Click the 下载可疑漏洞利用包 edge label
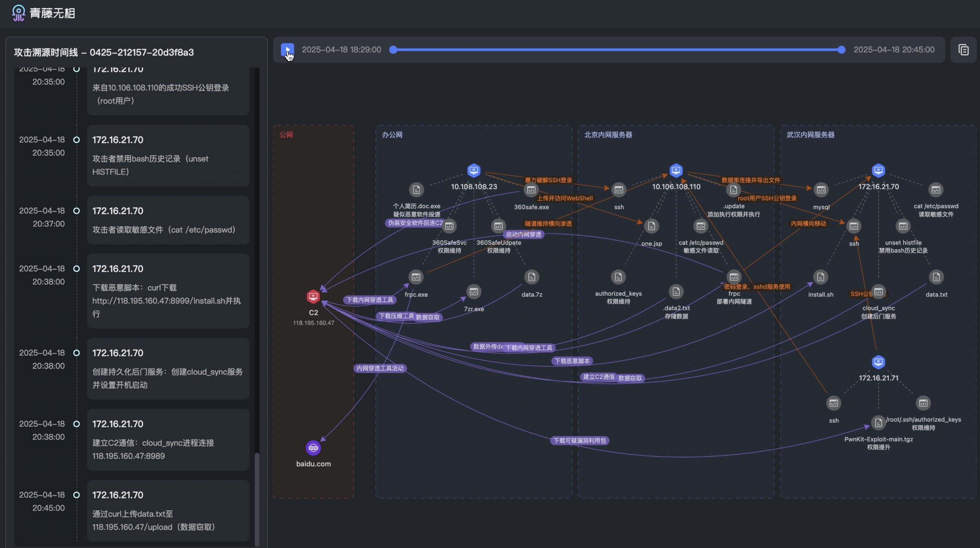Viewport: 980px width, 548px height. (579, 441)
